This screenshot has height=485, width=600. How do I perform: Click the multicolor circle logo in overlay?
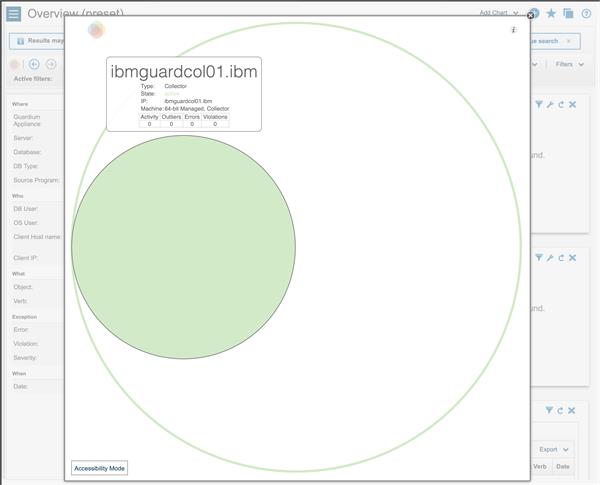(x=96, y=30)
